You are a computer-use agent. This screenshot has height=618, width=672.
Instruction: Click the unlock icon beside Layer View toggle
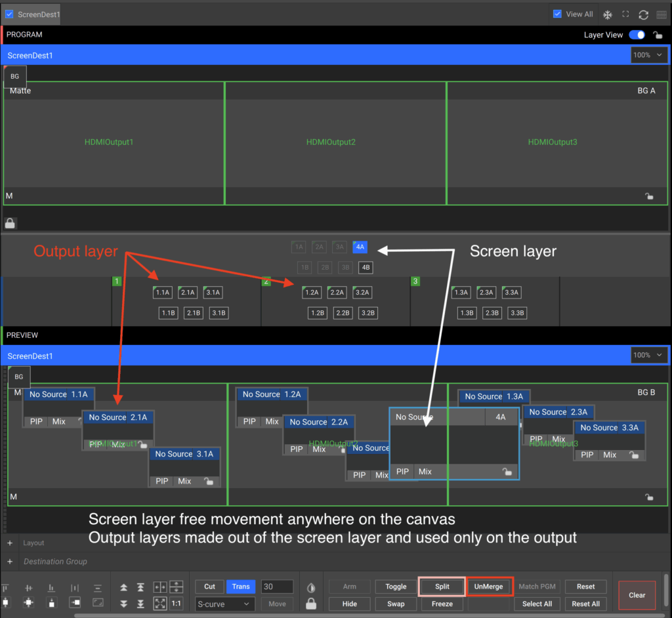[x=658, y=35]
